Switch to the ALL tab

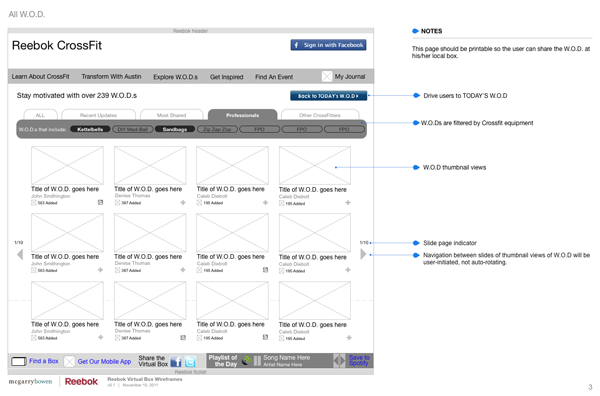coord(40,115)
